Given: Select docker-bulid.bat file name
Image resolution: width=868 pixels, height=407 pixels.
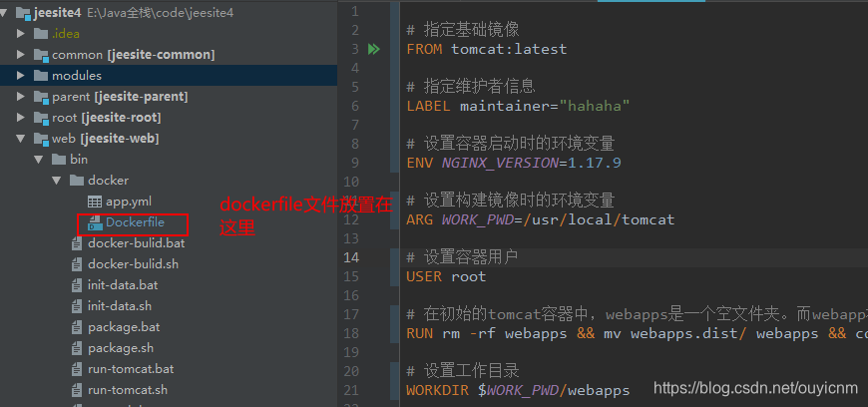Looking at the screenshot, I should coord(136,243).
